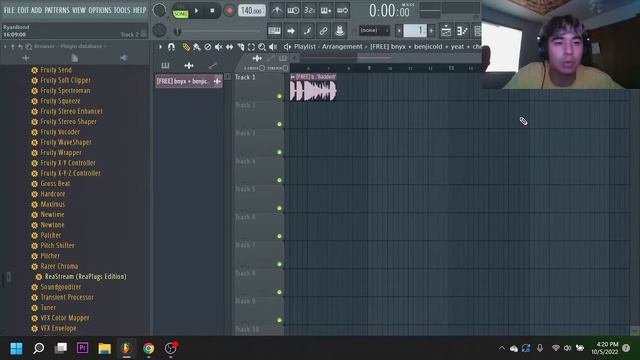Click the master pitch knob
The image size is (640, 360).
[160, 30]
